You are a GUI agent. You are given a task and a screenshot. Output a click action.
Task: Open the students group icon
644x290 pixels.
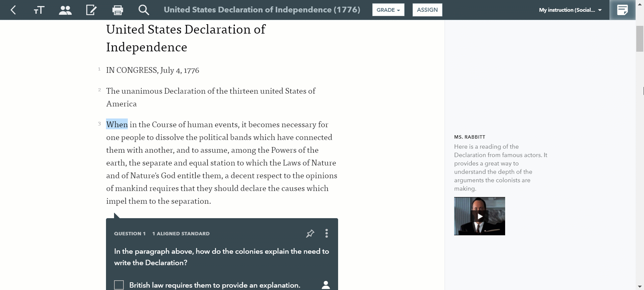point(65,10)
